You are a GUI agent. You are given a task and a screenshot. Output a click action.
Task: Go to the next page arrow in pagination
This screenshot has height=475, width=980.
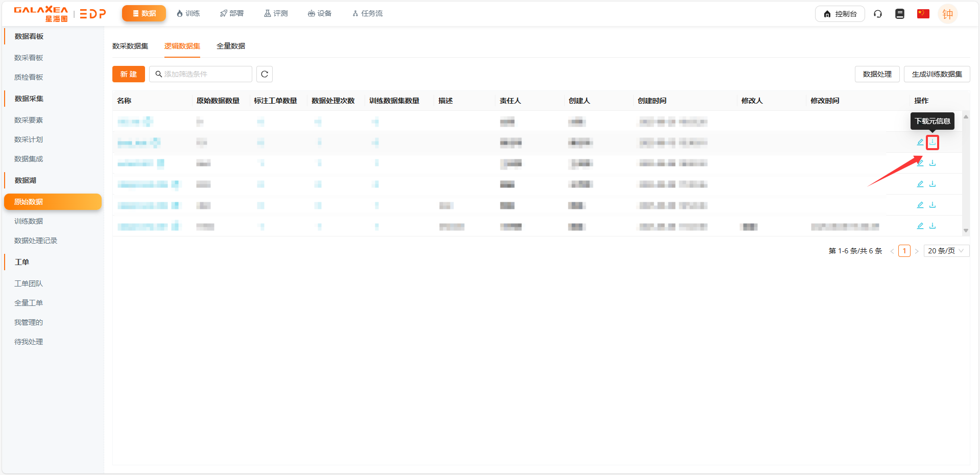coord(917,251)
